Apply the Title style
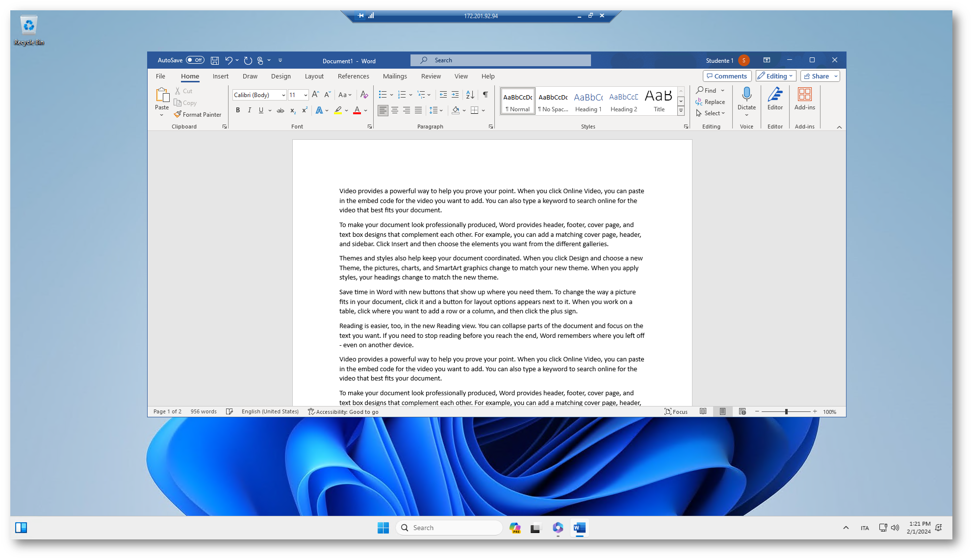The width and height of the screenshot is (973, 560). click(659, 102)
